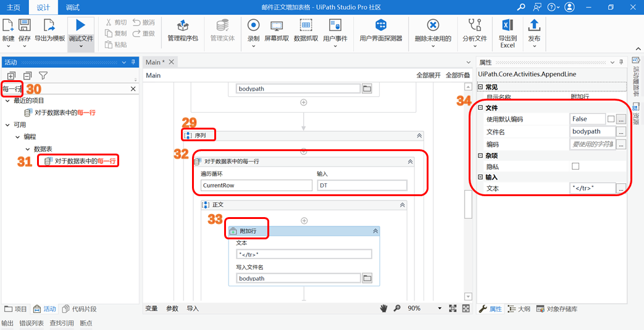Collapse the 可用 tree node
The image size is (644, 330).
8,125
